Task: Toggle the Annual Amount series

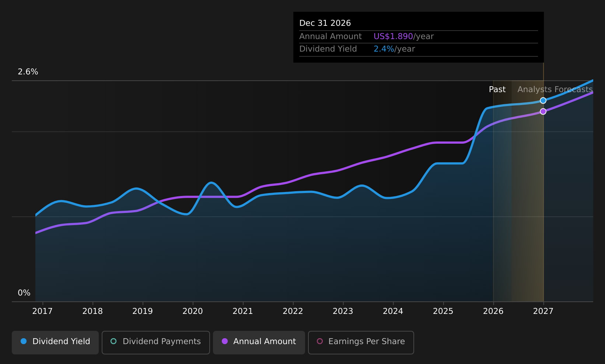Action: point(259,342)
